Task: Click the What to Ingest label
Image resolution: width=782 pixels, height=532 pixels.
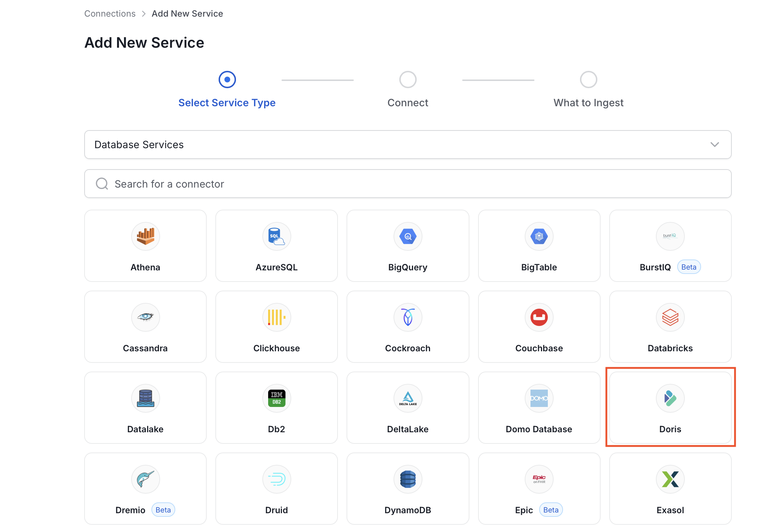Action: click(589, 103)
